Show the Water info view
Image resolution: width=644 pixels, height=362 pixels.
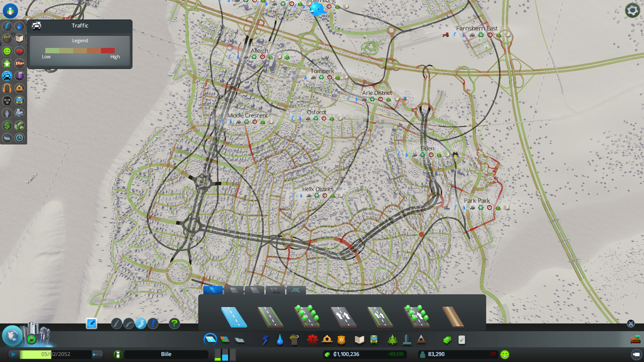(19, 26)
